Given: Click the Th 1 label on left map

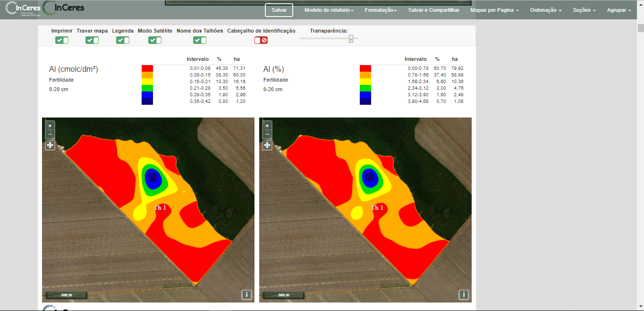Looking at the screenshot, I should point(160,208).
